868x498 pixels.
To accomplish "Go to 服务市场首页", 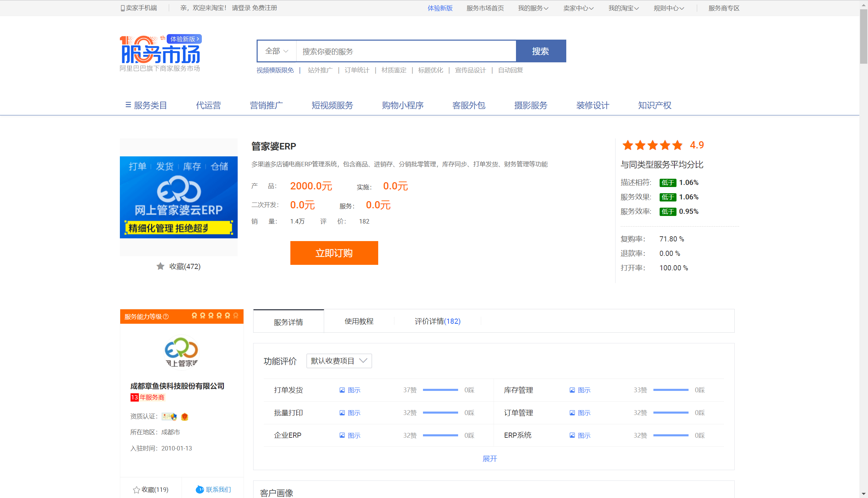I will 485,8.
